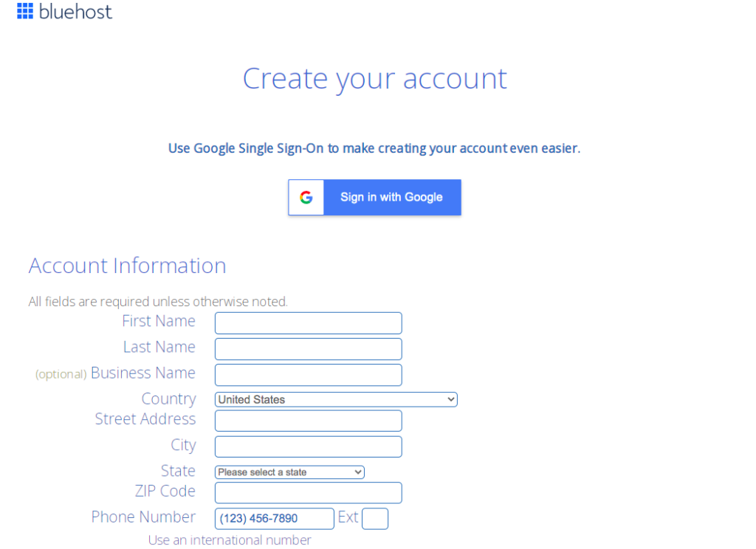This screenshot has width=756, height=549.
Task: Select the City input field
Action: coord(309,447)
